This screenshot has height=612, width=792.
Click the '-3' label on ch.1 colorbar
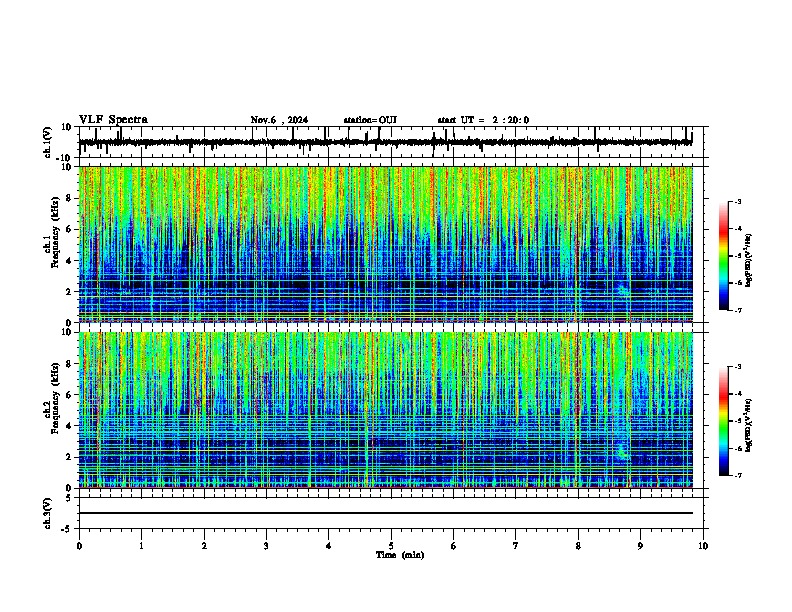point(738,202)
